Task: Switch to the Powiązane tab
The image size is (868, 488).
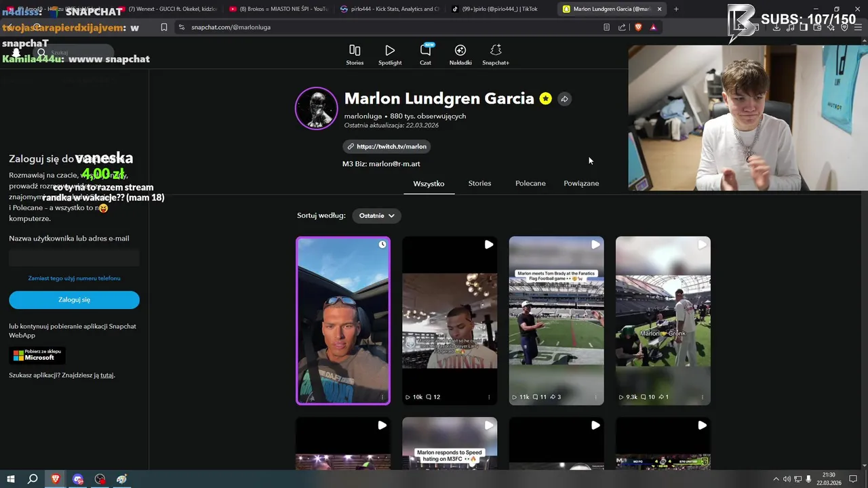Action: click(x=581, y=184)
